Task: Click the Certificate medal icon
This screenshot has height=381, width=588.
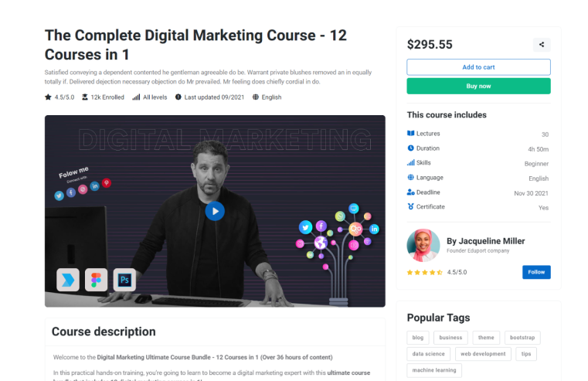Action: (410, 206)
